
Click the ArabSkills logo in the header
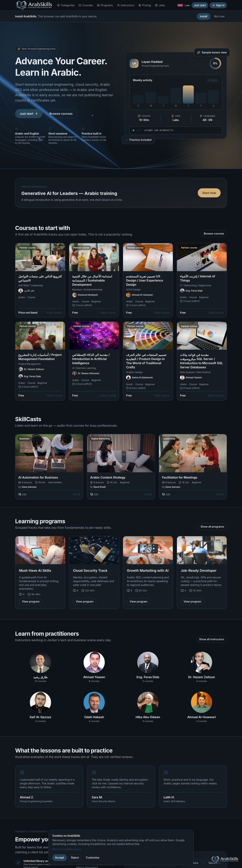pyautogui.click(x=34, y=5)
